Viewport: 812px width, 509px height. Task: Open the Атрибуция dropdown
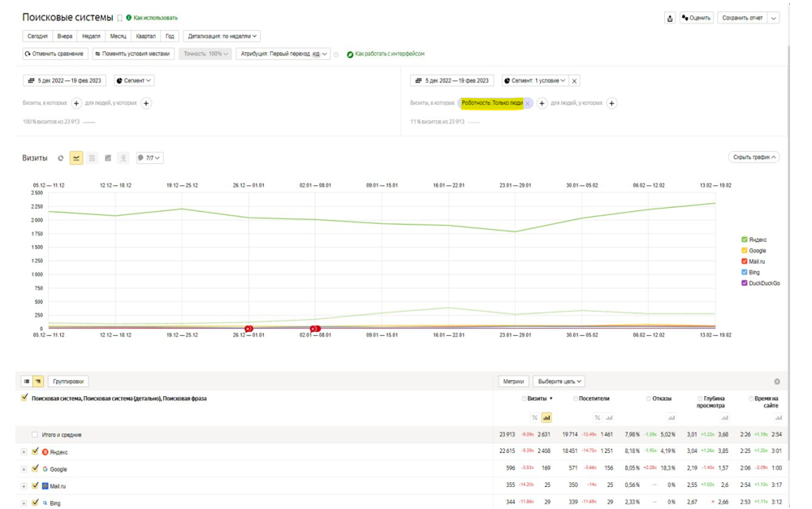283,54
